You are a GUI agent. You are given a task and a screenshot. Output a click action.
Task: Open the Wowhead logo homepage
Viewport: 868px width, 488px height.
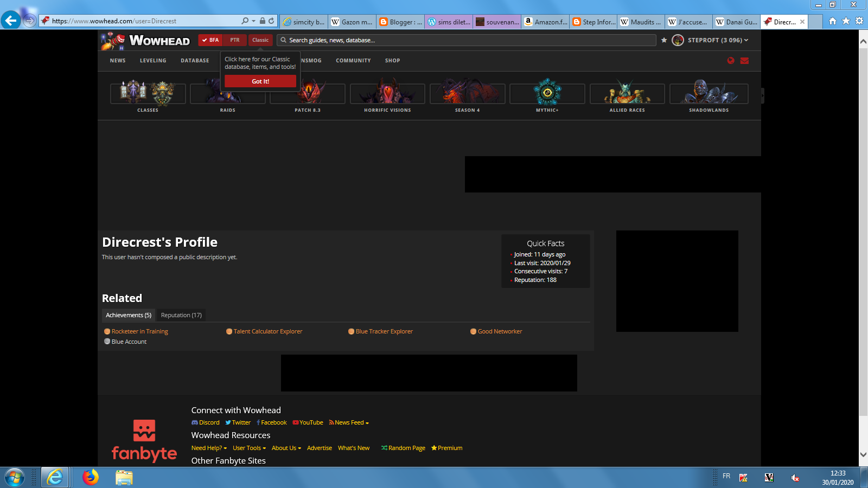tap(145, 41)
